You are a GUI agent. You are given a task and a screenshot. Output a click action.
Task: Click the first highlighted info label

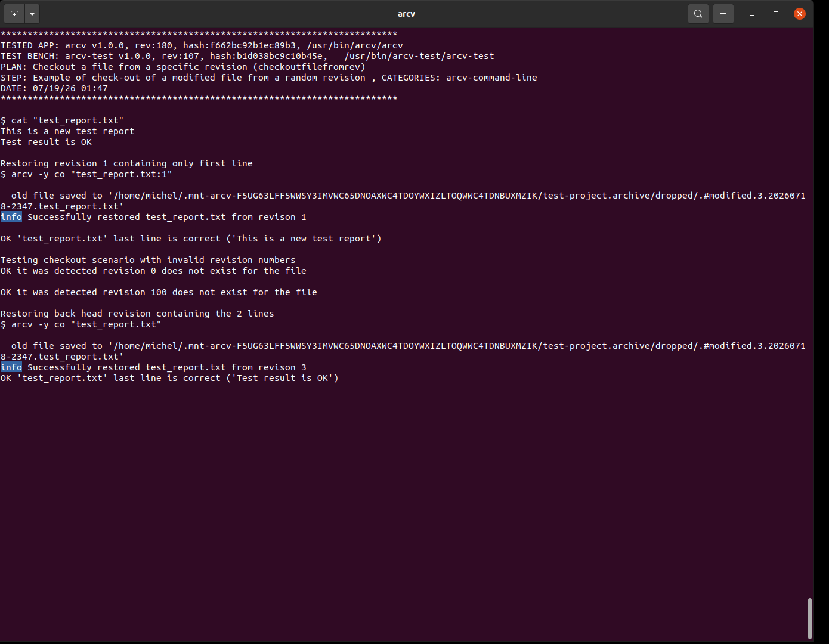click(x=11, y=217)
